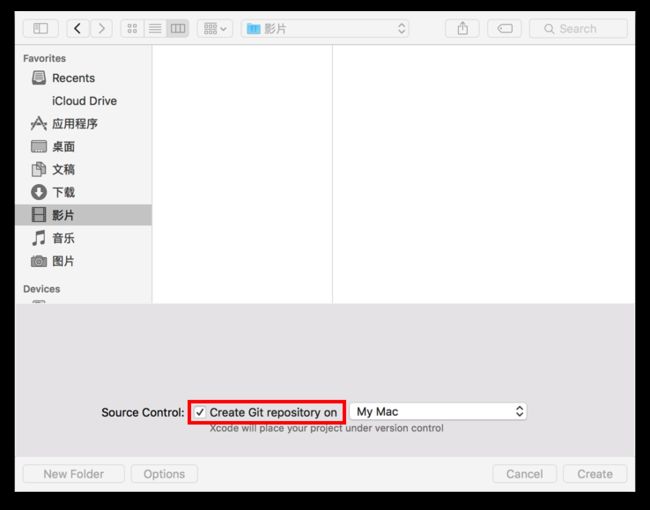The width and height of the screenshot is (650, 510).
Task: Focus the Search field
Action: (578, 29)
